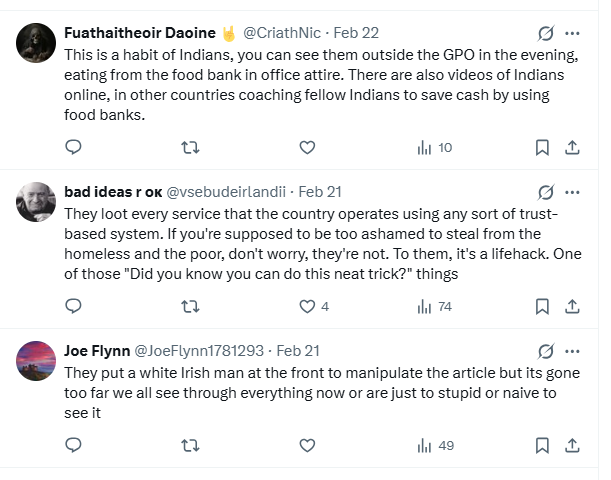Viewport: 611px width, 480px height.
Task: Repost Fuathaitheoir Daoine's tweet
Action: [x=189, y=147]
